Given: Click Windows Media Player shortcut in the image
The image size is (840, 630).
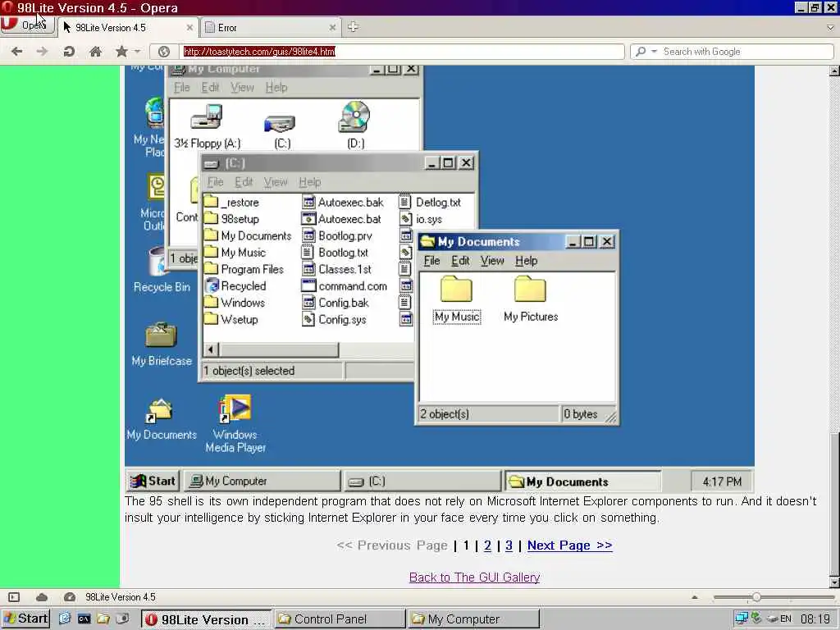Looking at the screenshot, I should coord(235,424).
